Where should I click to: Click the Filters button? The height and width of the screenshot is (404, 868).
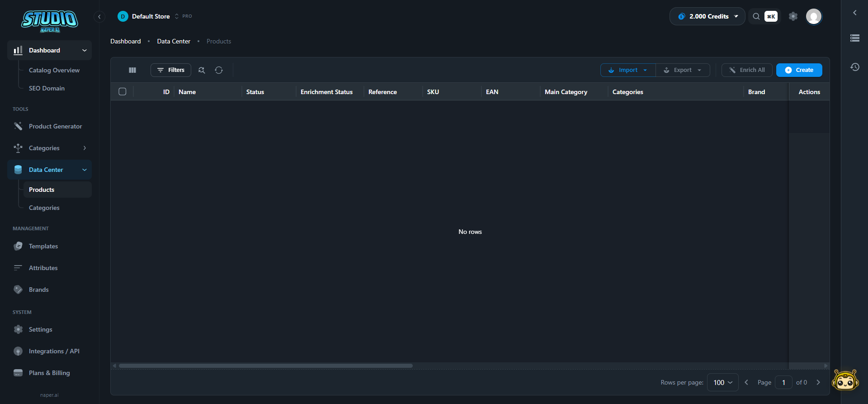[171, 70]
